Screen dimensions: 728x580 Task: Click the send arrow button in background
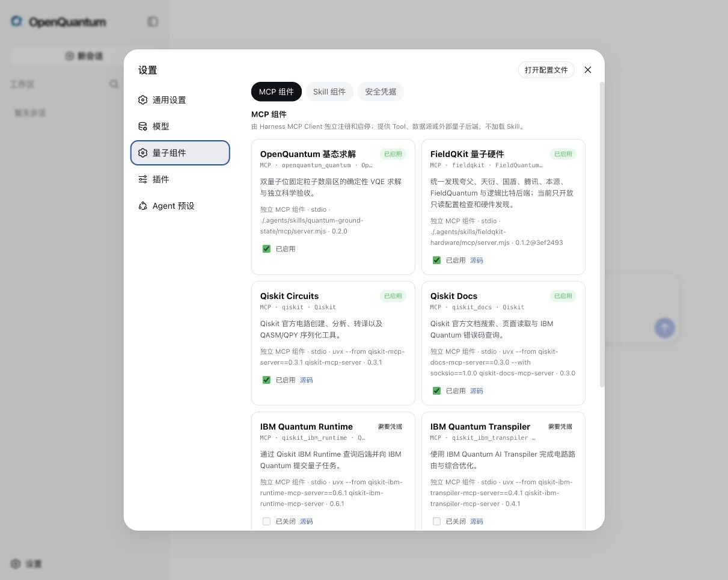point(664,328)
